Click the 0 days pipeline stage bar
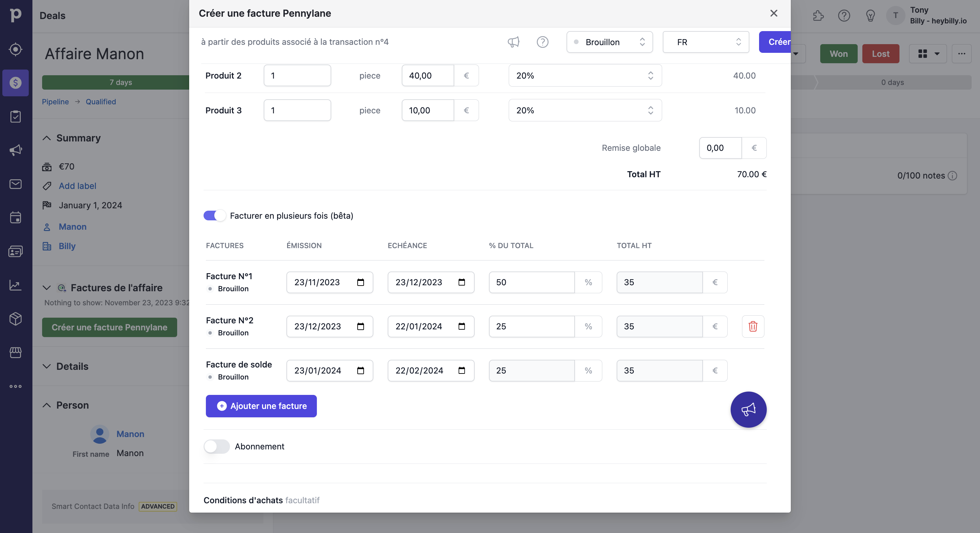Screen dimensions: 980x533 892,82
